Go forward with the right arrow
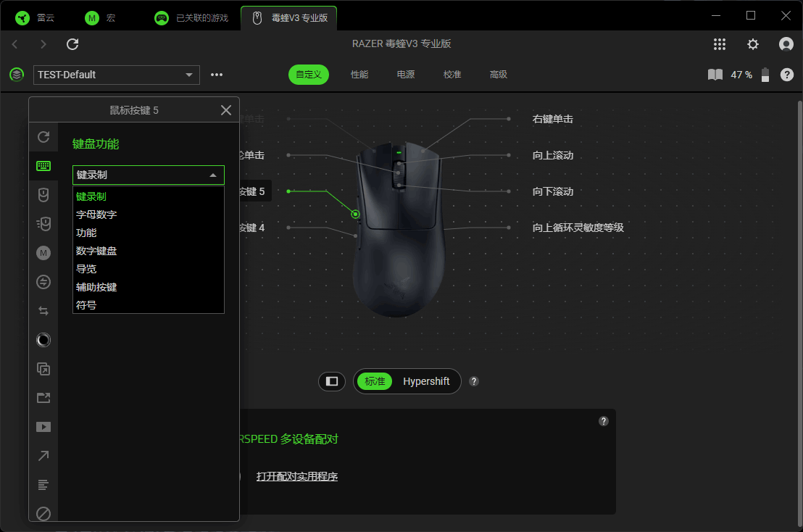The width and height of the screenshot is (803, 532). coord(43,44)
